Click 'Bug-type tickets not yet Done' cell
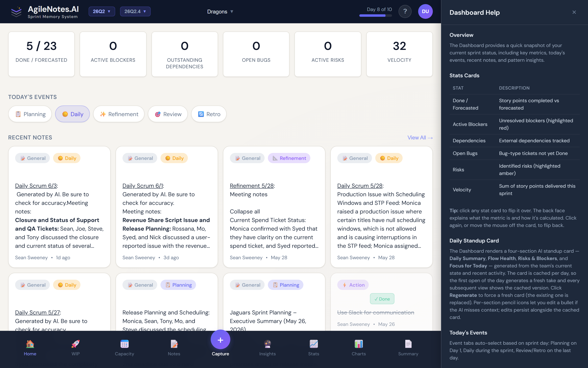The image size is (588, 368). pyautogui.click(x=533, y=153)
